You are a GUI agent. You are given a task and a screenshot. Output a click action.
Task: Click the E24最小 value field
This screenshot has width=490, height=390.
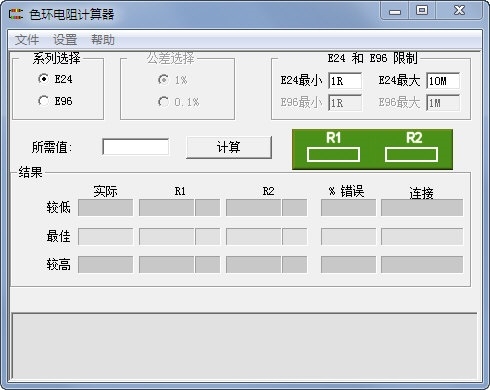click(x=345, y=81)
